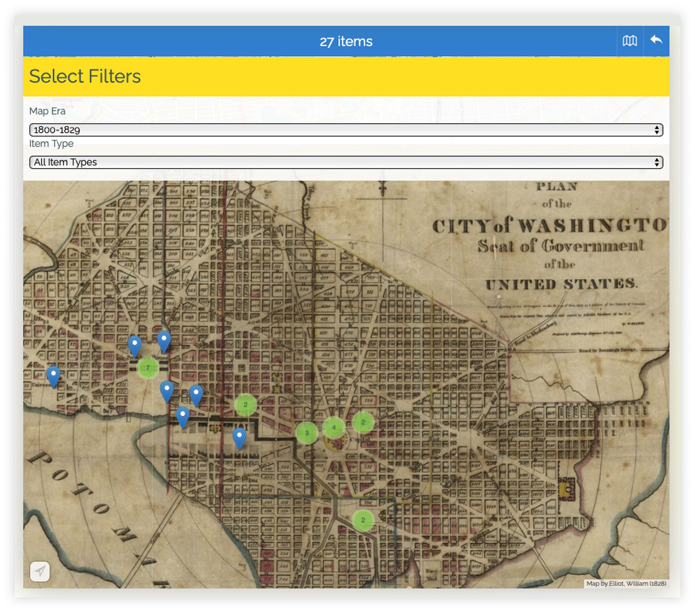The width and height of the screenshot is (695, 616).
Task: Open the map view icon in header
Action: [x=630, y=41]
